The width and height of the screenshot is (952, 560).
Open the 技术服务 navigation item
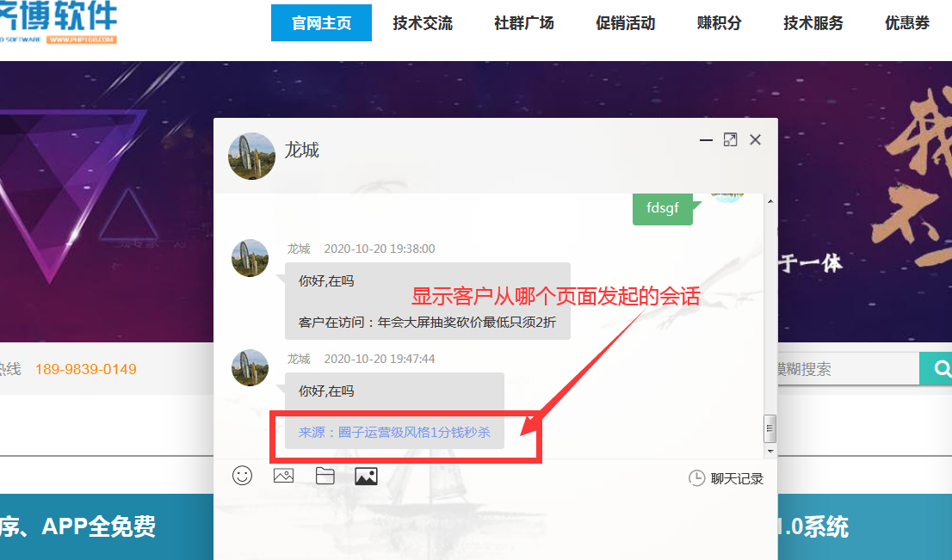pyautogui.click(x=813, y=23)
